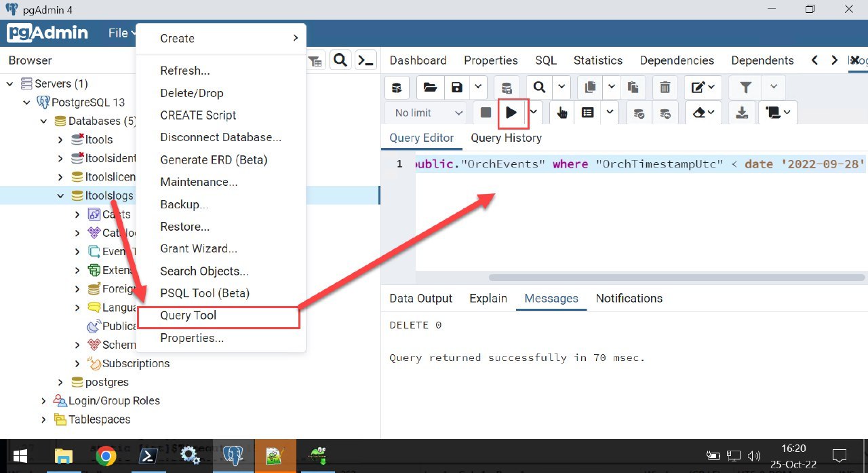Image resolution: width=868 pixels, height=473 pixels.
Task: Click the Explain Analyze table icon
Action: pos(588,113)
